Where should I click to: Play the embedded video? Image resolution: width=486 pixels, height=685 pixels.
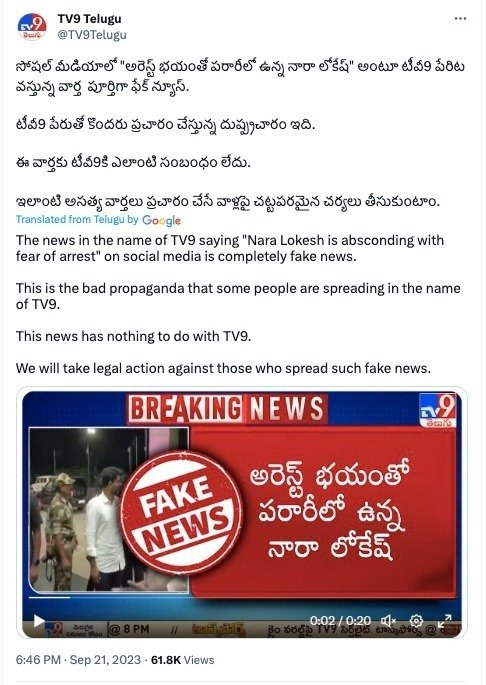pos(38,620)
